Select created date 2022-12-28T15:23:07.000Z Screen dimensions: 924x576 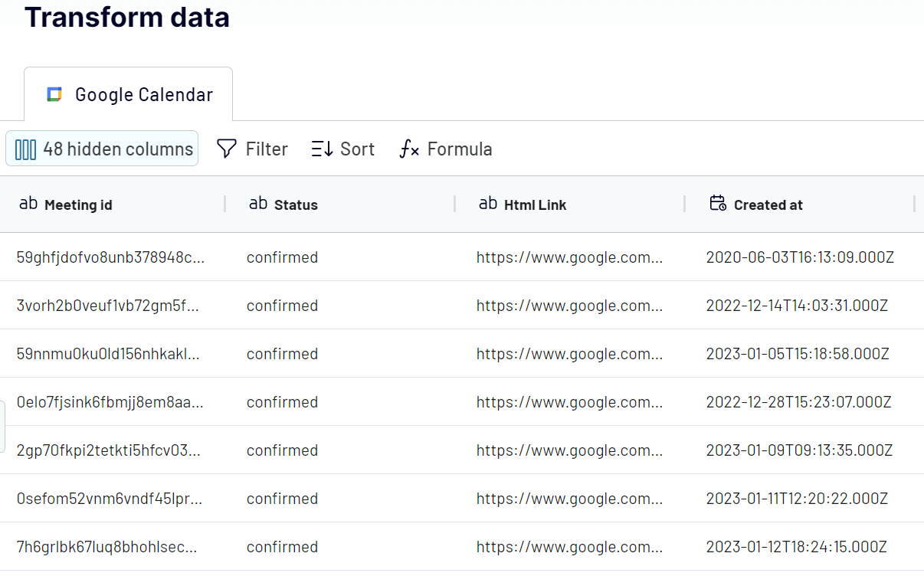click(798, 402)
